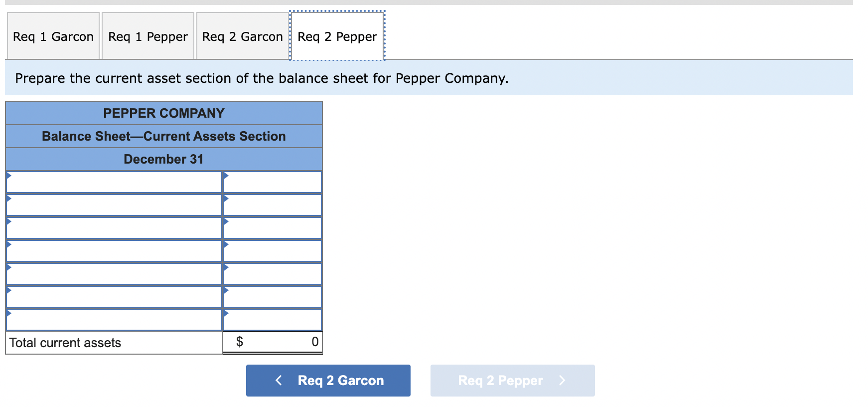The height and width of the screenshot is (407, 868).
Task: Click the Total current assets amount cell
Action: click(x=272, y=342)
